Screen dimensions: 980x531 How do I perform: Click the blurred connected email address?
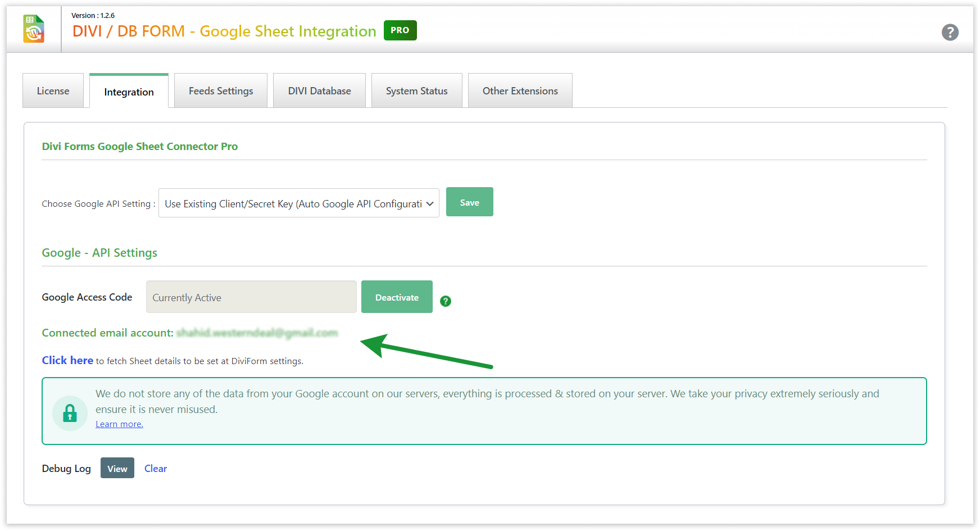coord(257,333)
